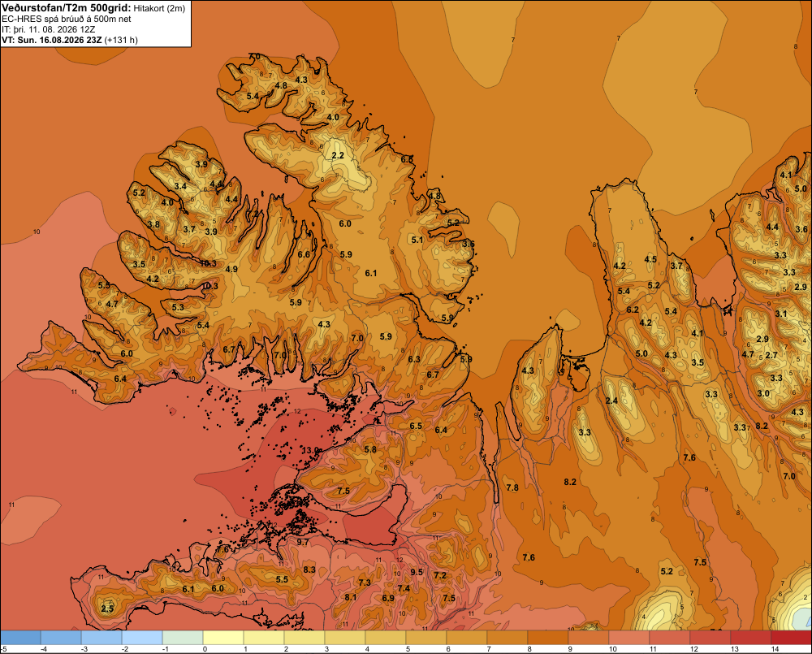Click the 3.4 temperature value on the map
The width and height of the screenshot is (812, 654).
[180, 186]
